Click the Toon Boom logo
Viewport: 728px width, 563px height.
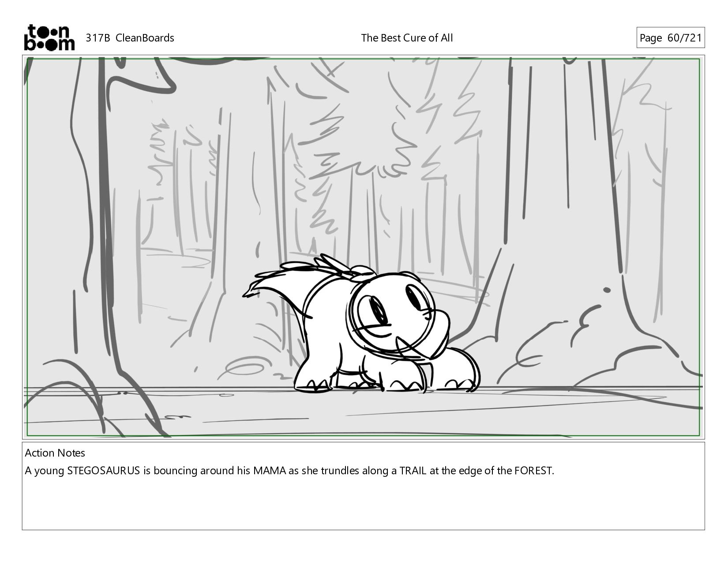pyautogui.click(x=49, y=38)
